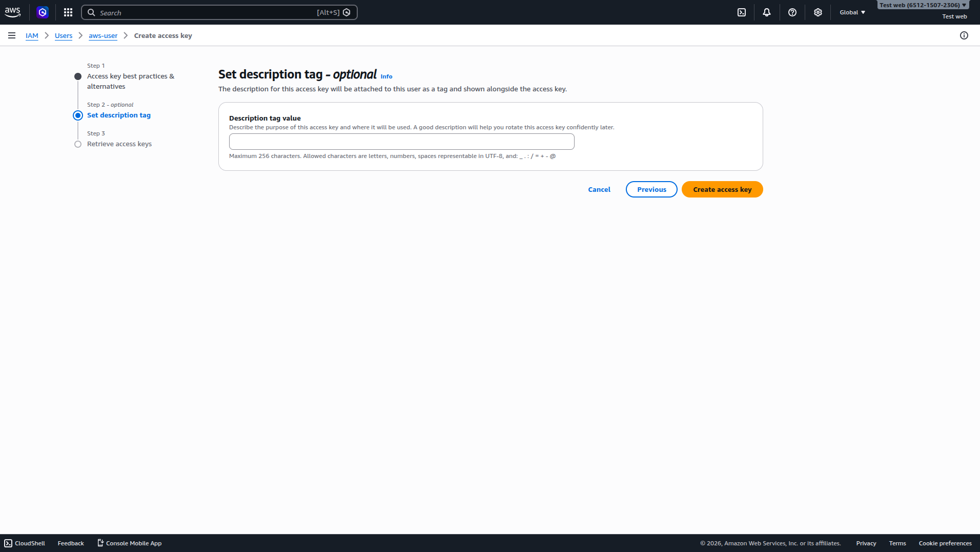Open the Test web account dropdown

(x=923, y=5)
